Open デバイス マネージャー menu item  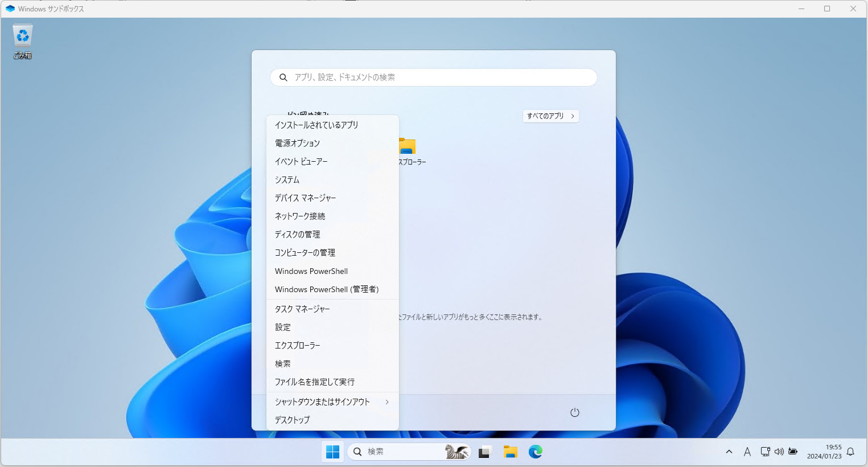pos(332,198)
